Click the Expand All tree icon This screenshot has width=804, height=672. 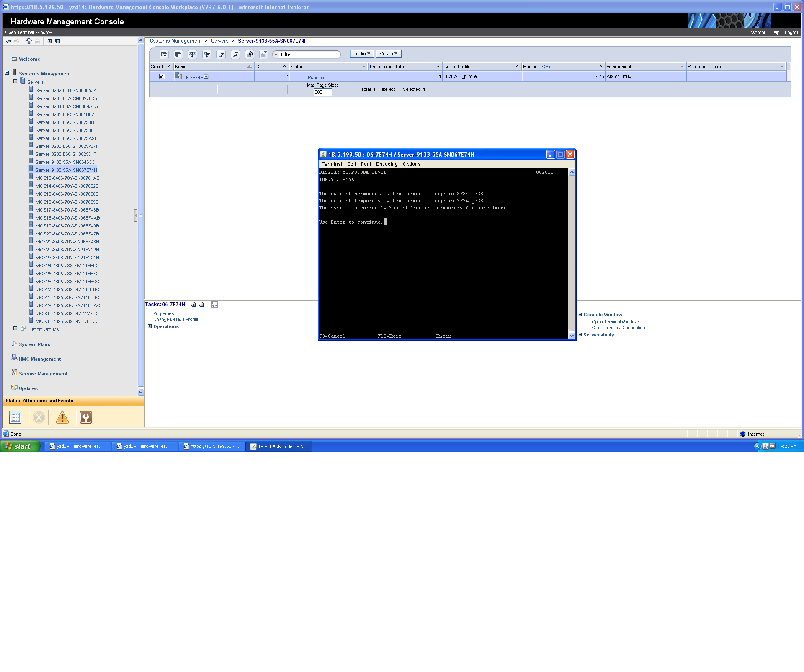click(49, 41)
